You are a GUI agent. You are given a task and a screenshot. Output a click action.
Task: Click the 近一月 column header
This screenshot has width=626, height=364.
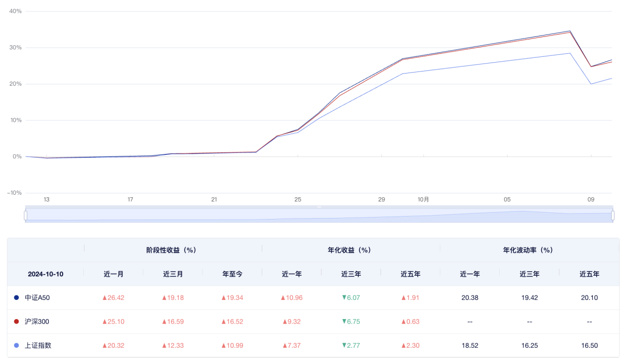pyautogui.click(x=114, y=274)
